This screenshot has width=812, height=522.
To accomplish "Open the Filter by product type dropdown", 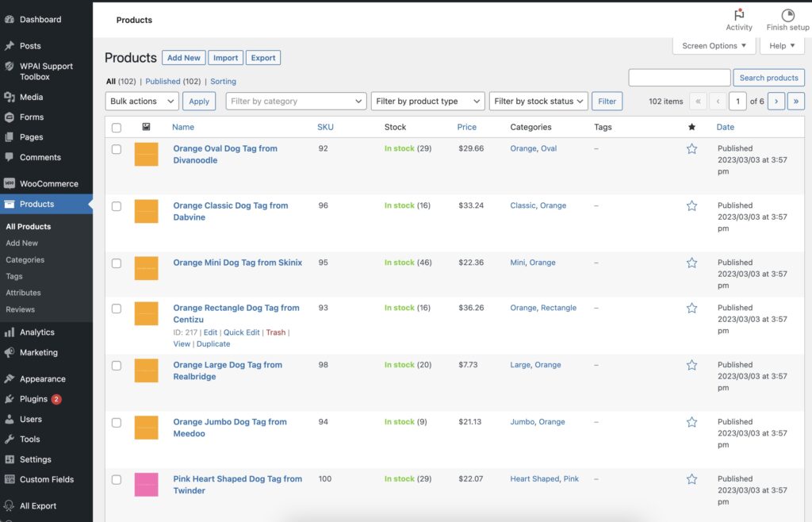I will click(427, 101).
